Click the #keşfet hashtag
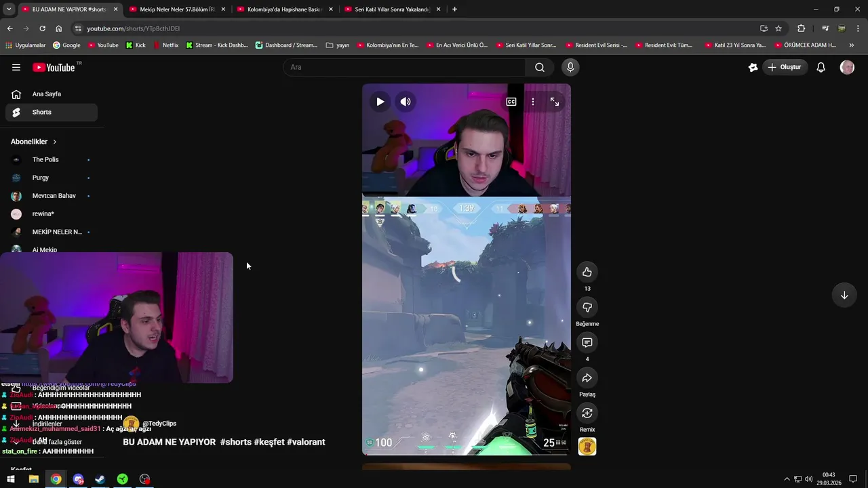 point(269,442)
